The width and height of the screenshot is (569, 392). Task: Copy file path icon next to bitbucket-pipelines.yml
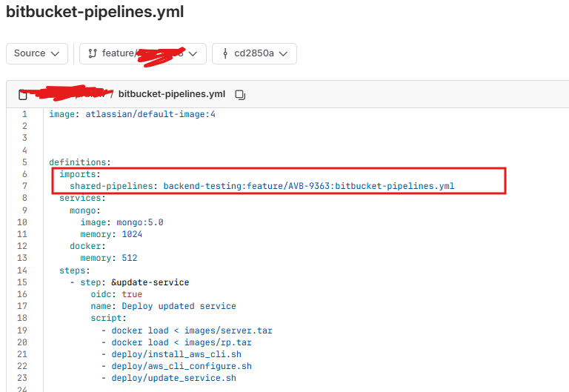point(240,95)
